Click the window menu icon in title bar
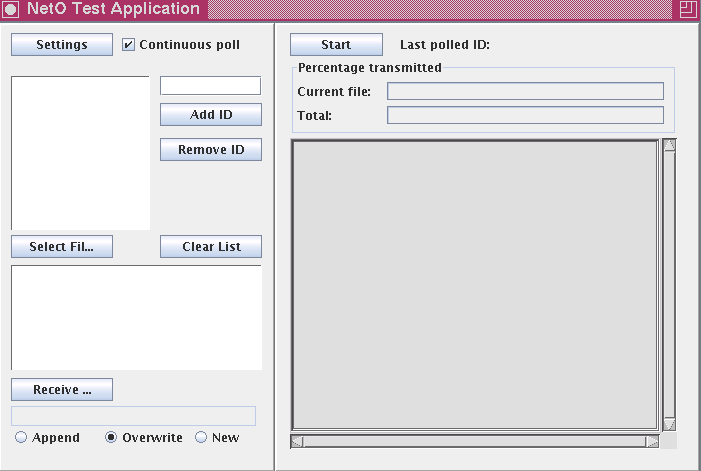This screenshot has width=701, height=471. (10, 10)
